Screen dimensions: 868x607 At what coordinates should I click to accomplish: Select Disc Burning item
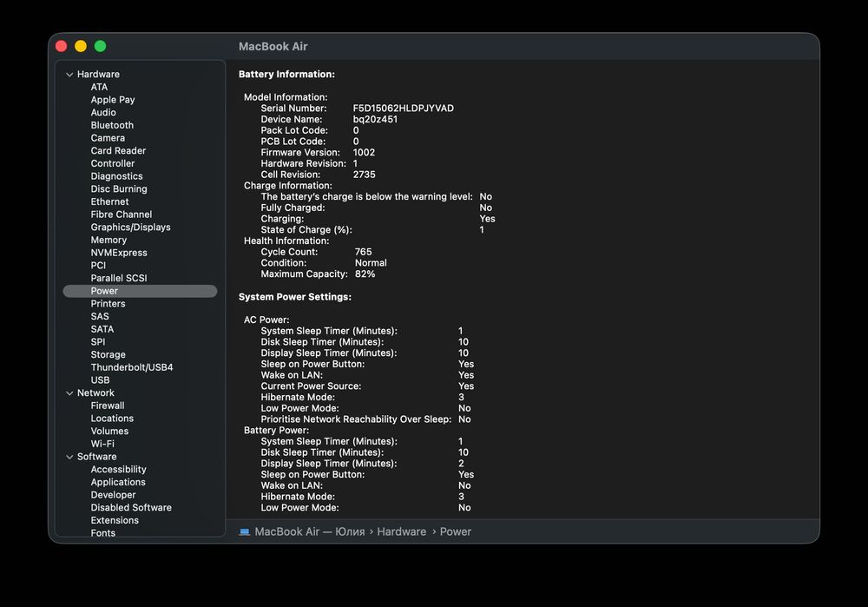point(119,188)
